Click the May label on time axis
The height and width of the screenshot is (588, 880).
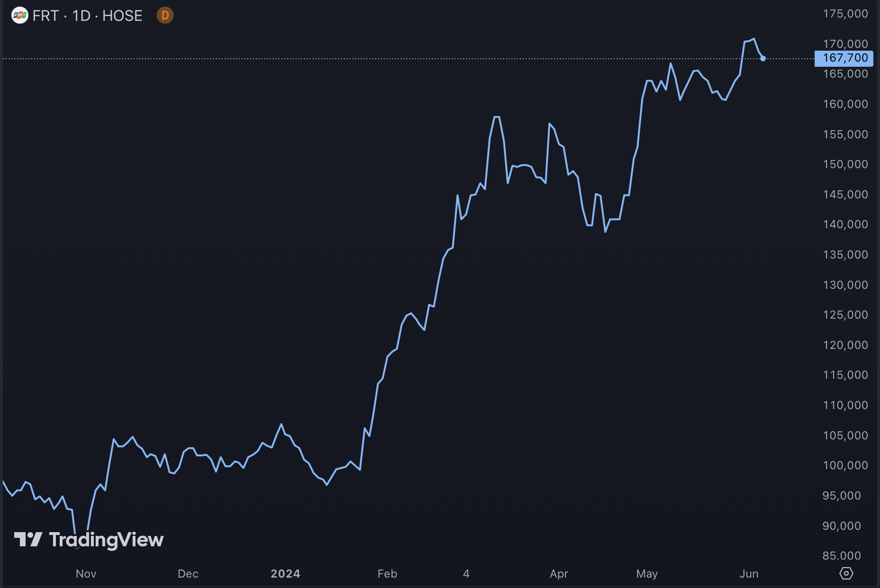click(x=647, y=573)
